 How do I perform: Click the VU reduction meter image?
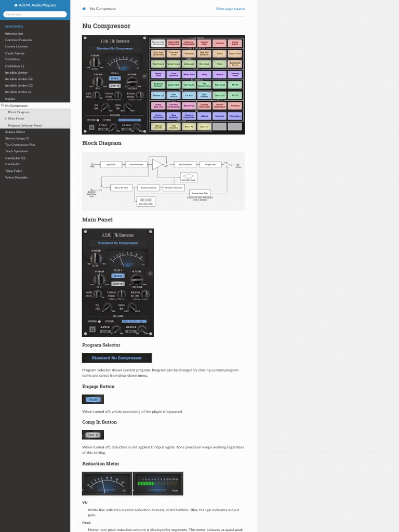coord(107,484)
